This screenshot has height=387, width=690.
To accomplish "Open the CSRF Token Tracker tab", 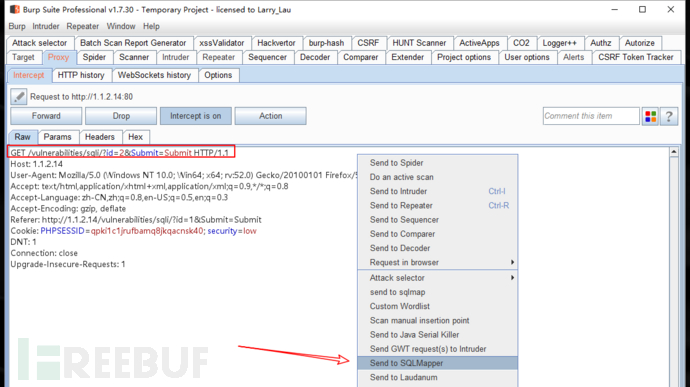I will (636, 57).
